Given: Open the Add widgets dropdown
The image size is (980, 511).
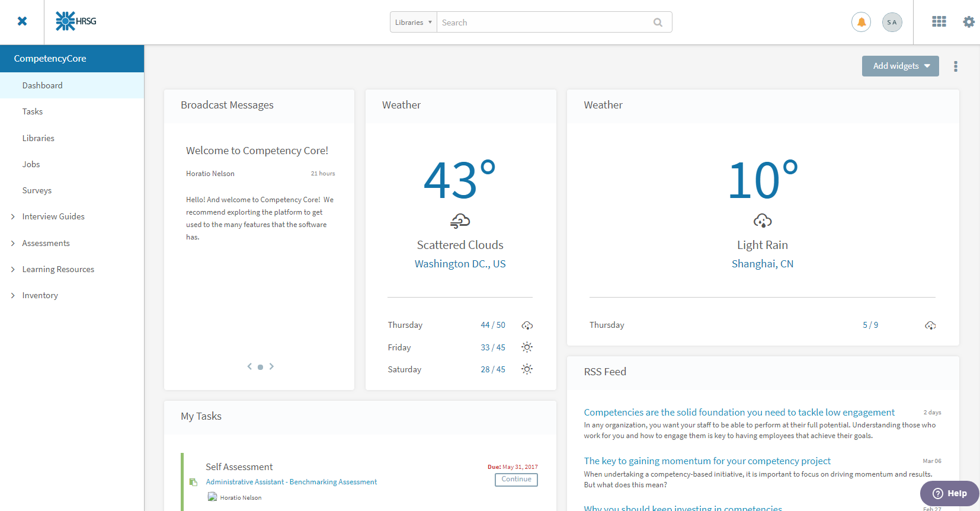Looking at the screenshot, I should pyautogui.click(x=900, y=66).
